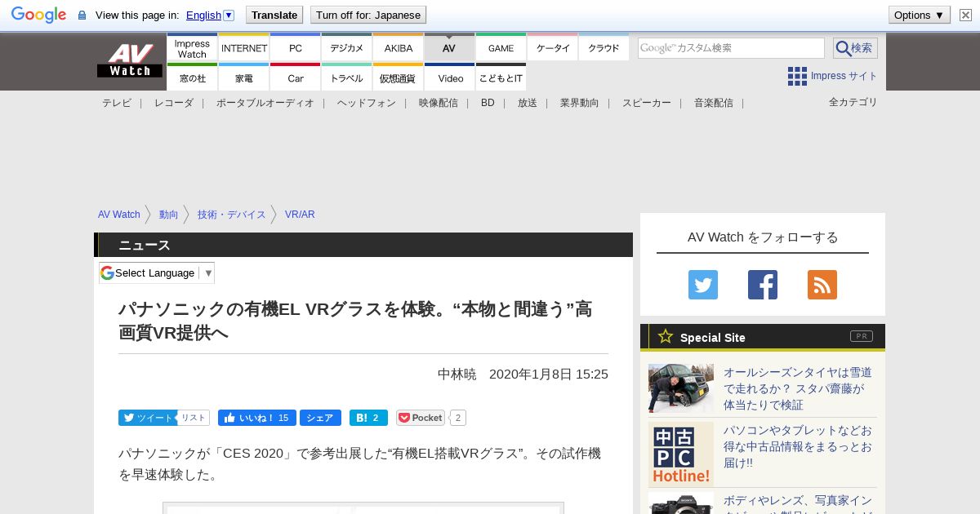Open the English language dropdown
Screen dimensions: 980x514
coord(210,15)
